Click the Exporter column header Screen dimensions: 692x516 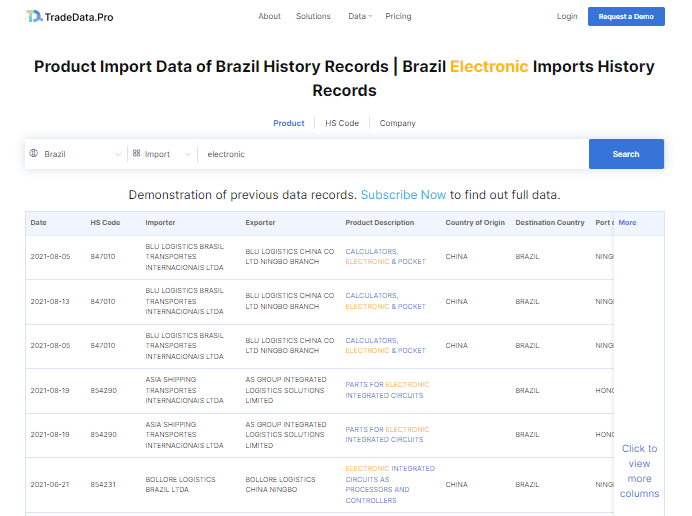260,222
